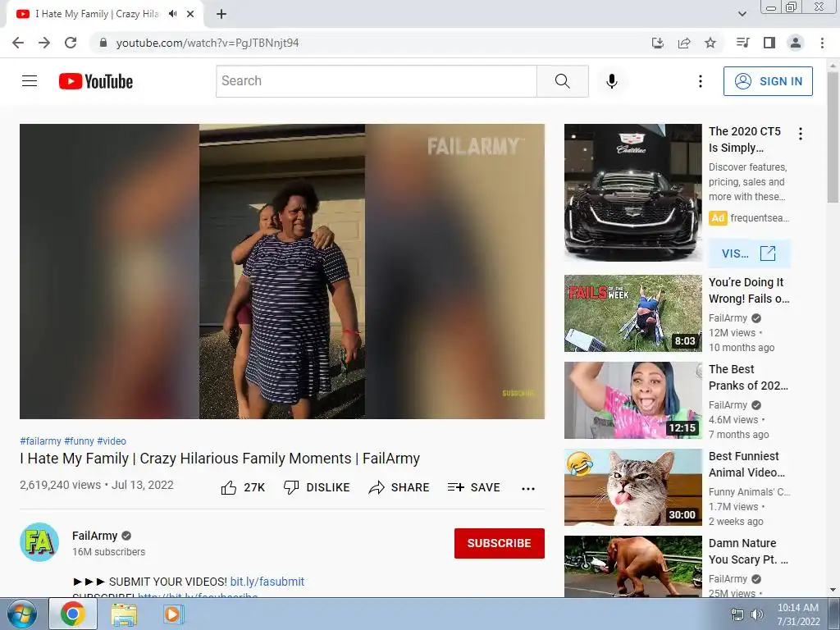View site information lock icon
The image size is (840, 630).
click(103, 43)
